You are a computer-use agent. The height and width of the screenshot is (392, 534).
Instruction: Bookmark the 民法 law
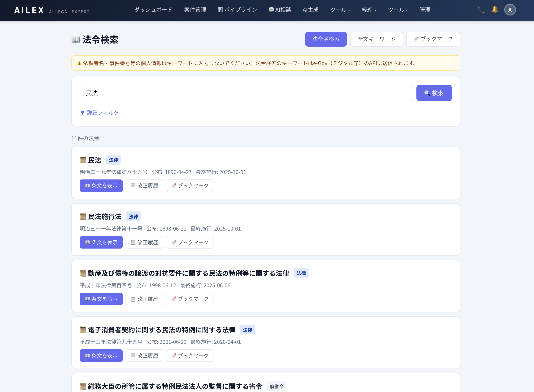(190, 186)
